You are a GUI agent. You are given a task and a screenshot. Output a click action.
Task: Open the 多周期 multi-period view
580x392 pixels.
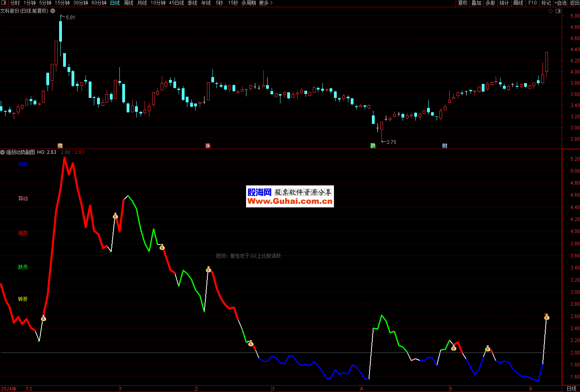[x=248, y=3]
